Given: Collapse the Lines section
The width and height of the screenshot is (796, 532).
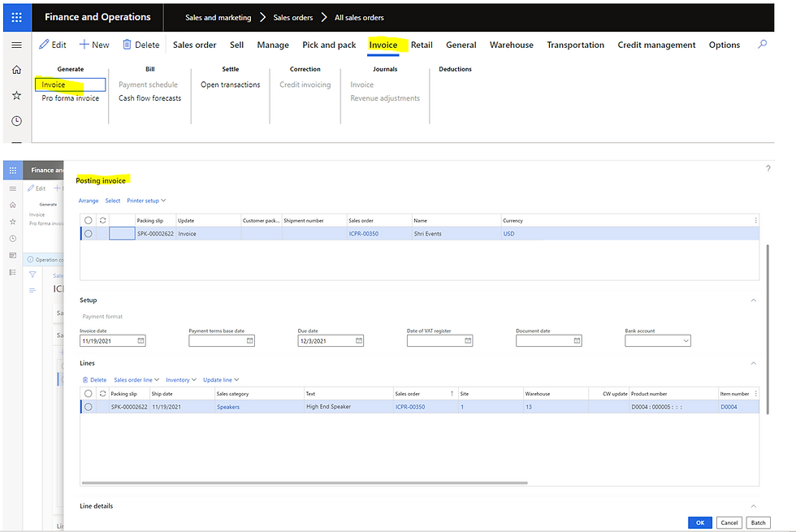Looking at the screenshot, I should pos(754,363).
